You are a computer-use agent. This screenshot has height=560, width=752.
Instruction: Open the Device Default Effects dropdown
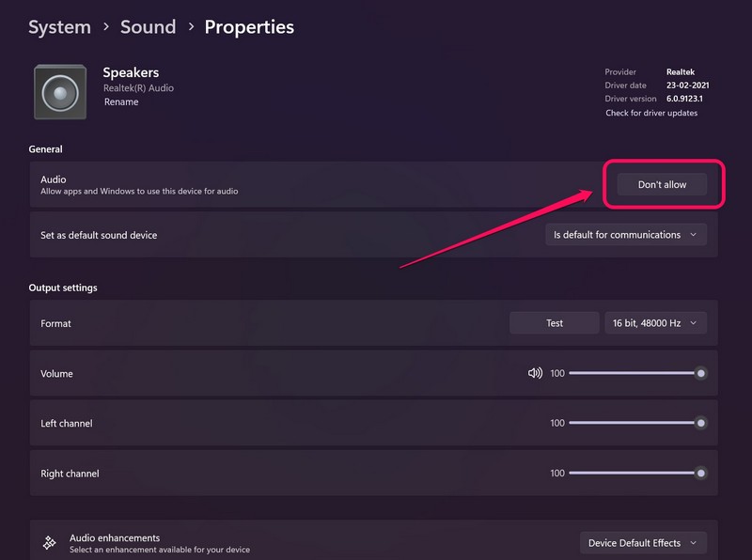pyautogui.click(x=643, y=543)
